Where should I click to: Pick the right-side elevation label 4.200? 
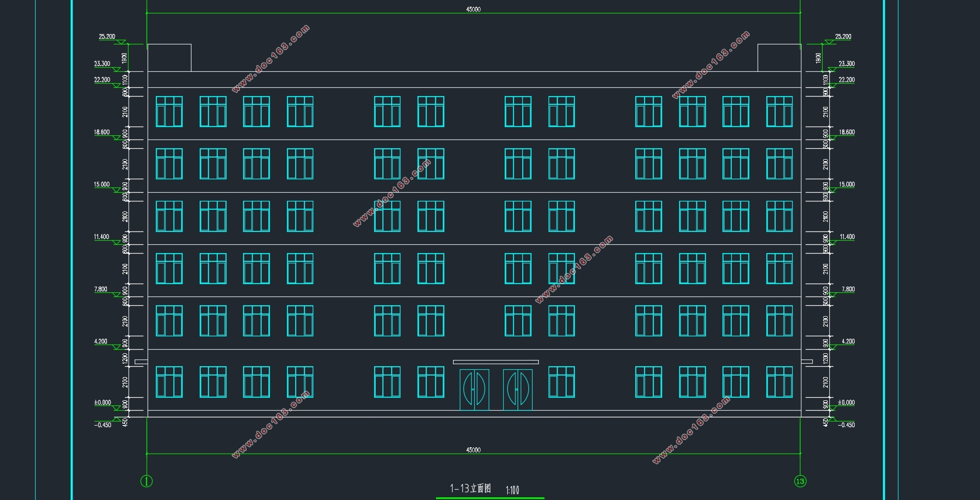point(848,341)
